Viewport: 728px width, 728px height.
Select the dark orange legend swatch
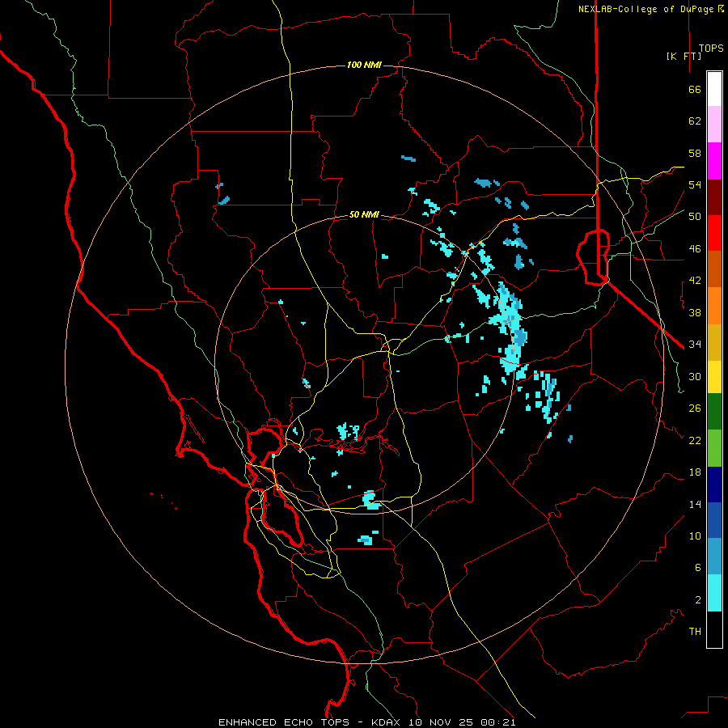[714, 269]
